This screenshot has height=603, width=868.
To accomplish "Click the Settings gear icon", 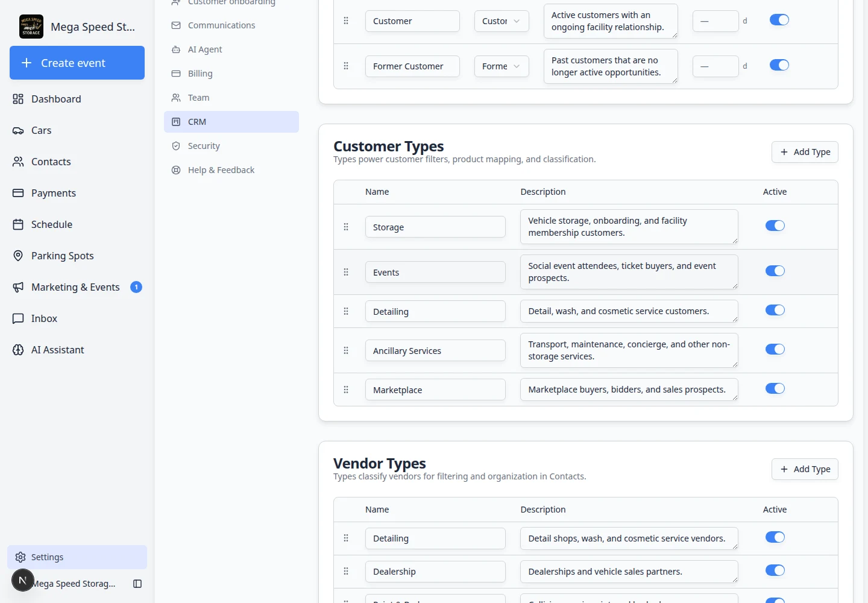I will (20, 557).
